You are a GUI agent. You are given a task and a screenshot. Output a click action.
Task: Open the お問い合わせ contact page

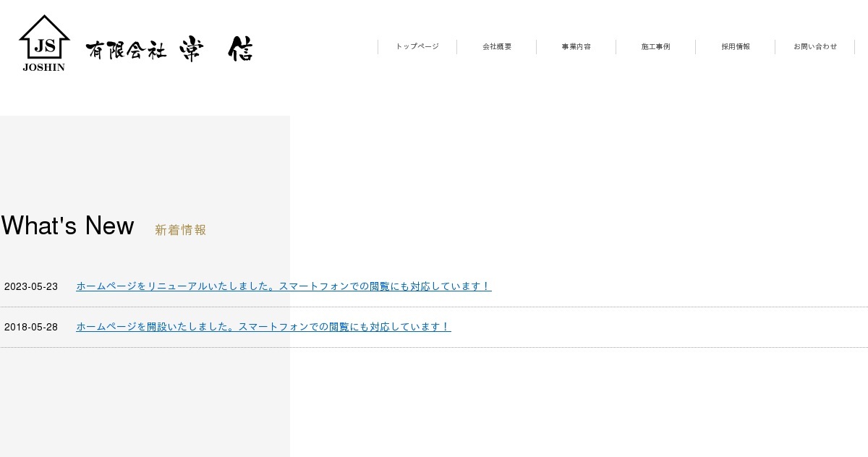click(x=815, y=46)
